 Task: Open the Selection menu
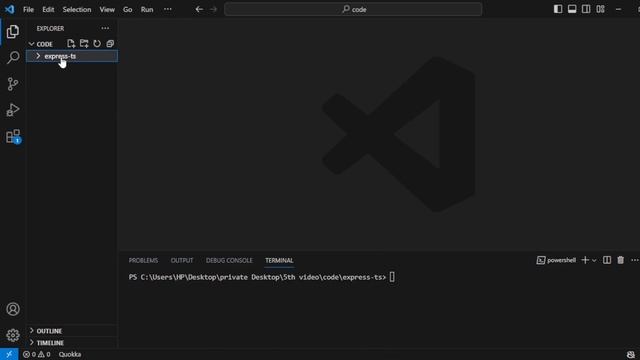point(77,9)
